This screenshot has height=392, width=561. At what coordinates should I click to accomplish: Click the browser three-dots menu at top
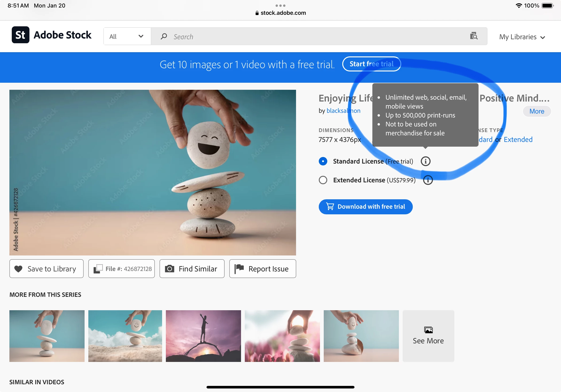click(280, 5)
